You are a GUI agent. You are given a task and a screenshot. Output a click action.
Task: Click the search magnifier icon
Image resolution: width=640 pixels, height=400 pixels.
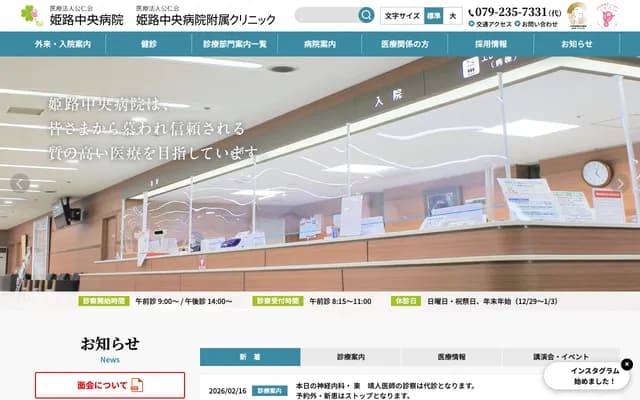click(366, 15)
